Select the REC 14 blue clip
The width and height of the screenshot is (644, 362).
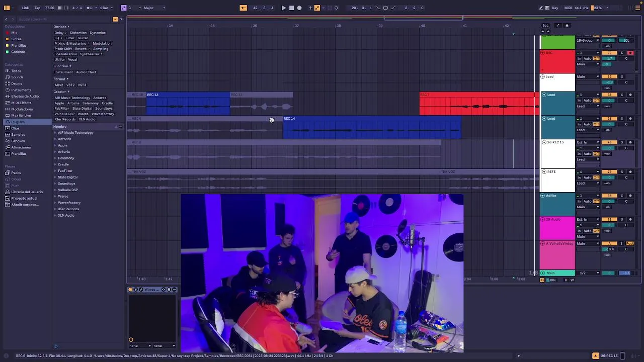point(372,127)
